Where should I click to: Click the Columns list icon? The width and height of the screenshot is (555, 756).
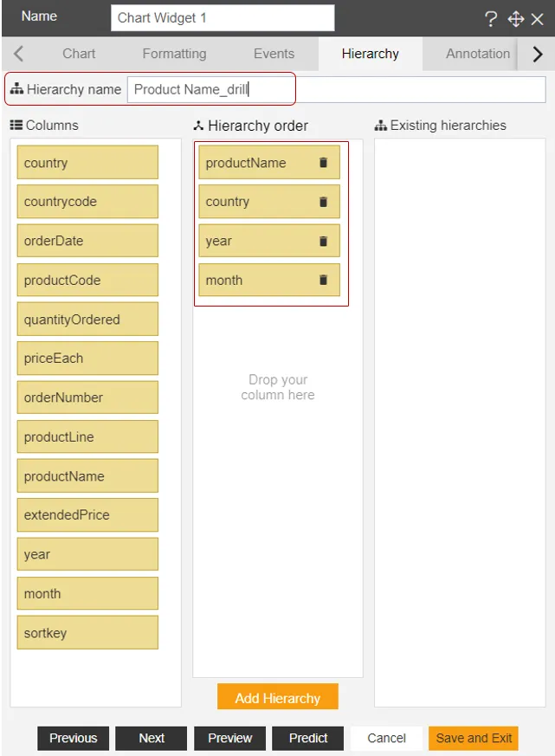[x=16, y=126]
